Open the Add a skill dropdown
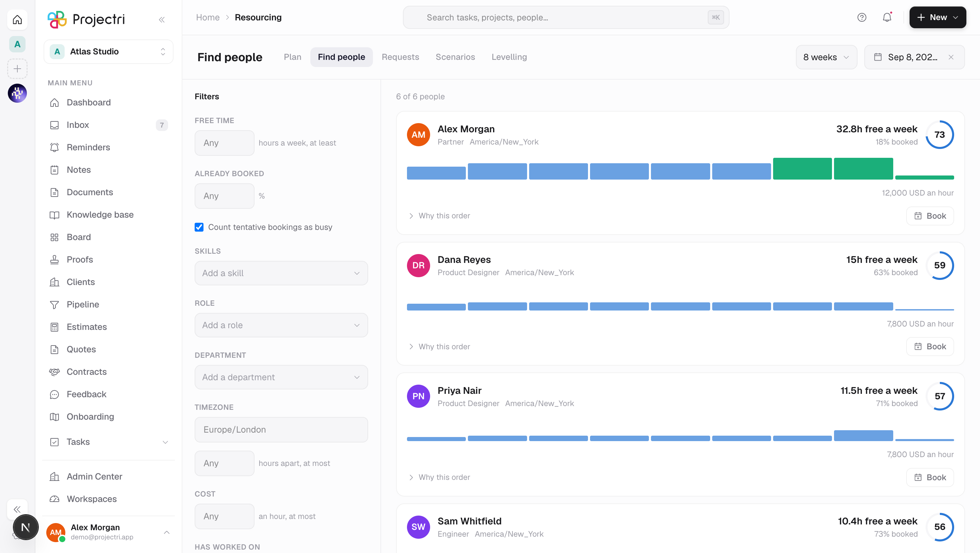 coord(281,273)
